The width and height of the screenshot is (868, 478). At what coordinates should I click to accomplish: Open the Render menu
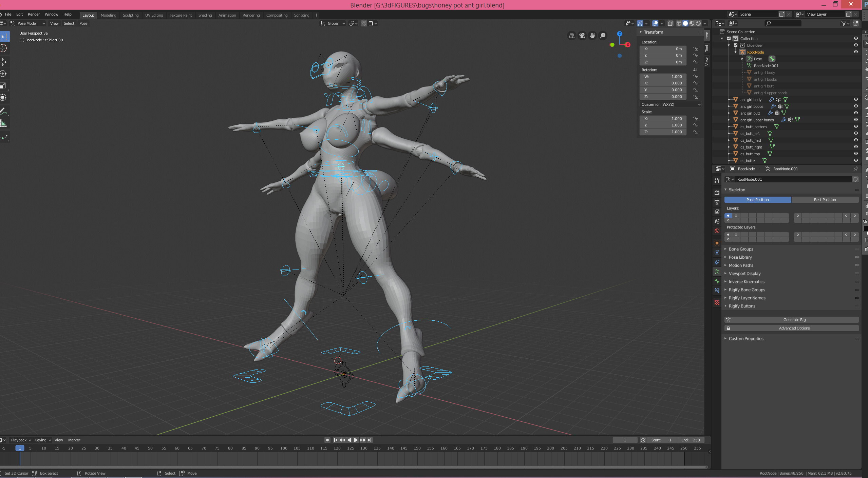tap(34, 14)
